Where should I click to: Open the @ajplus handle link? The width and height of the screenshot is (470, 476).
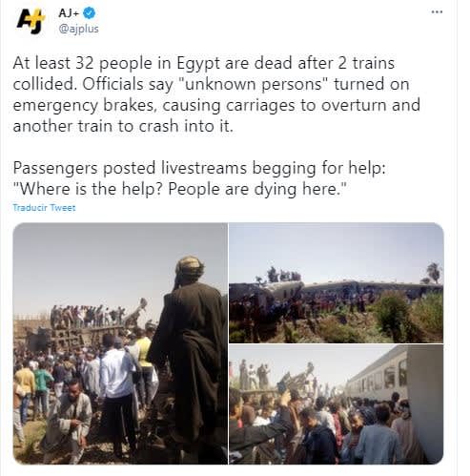(78, 29)
